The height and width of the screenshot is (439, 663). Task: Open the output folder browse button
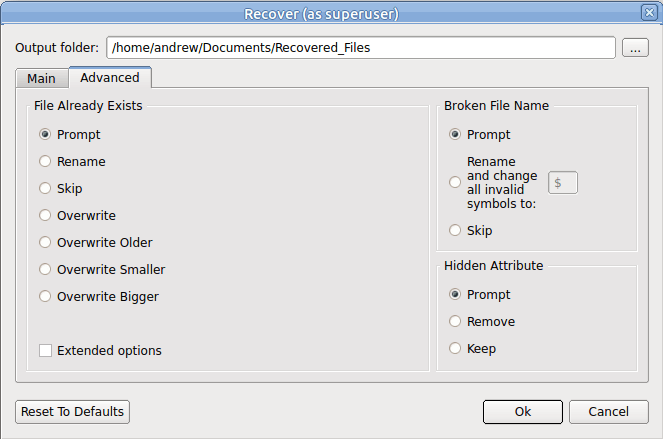(635, 48)
